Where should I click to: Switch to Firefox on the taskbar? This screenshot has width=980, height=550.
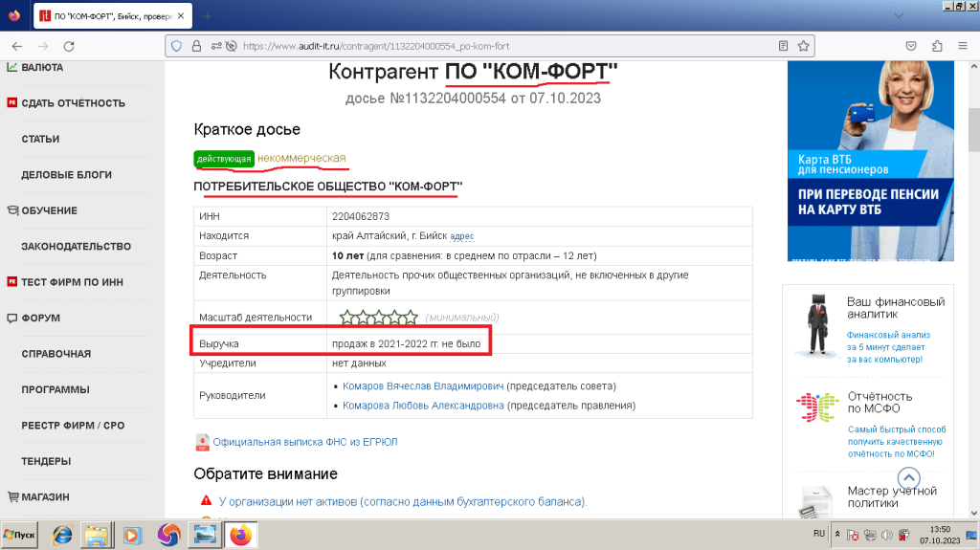pyautogui.click(x=240, y=535)
